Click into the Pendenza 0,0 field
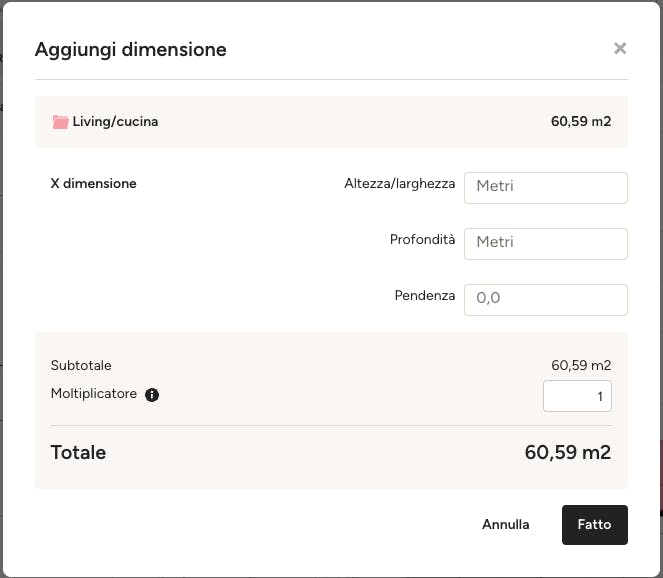This screenshot has width=663, height=578. [545, 300]
